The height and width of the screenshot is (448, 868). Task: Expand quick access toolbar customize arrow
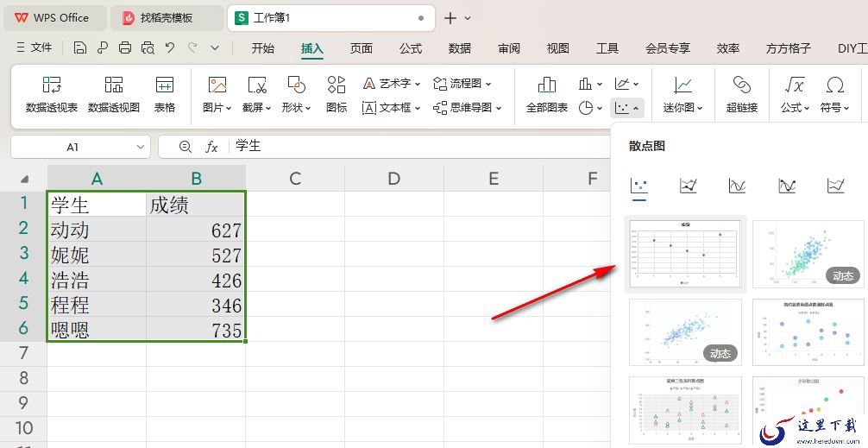point(216,48)
